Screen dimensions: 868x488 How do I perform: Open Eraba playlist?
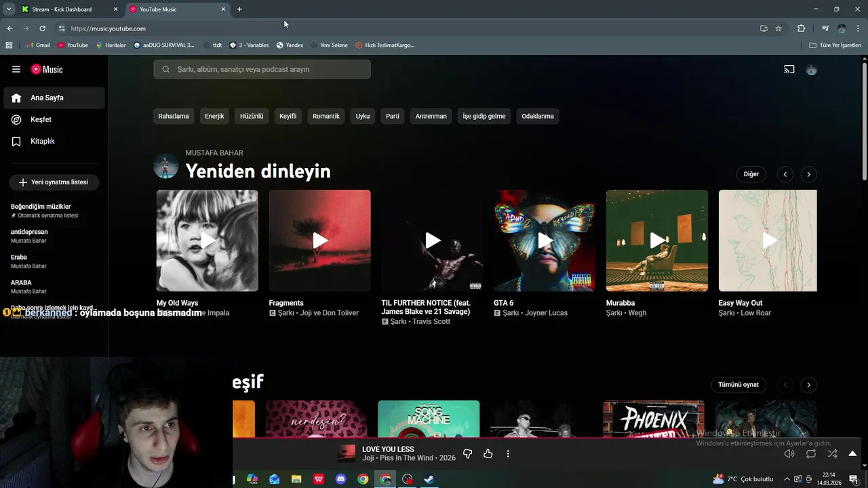(x=19, y=257)
